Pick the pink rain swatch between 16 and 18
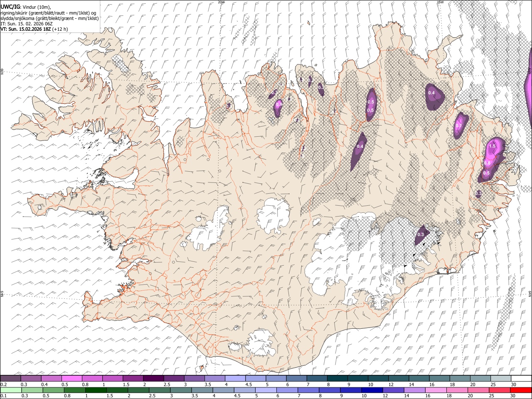 click(x=436, y=390)
